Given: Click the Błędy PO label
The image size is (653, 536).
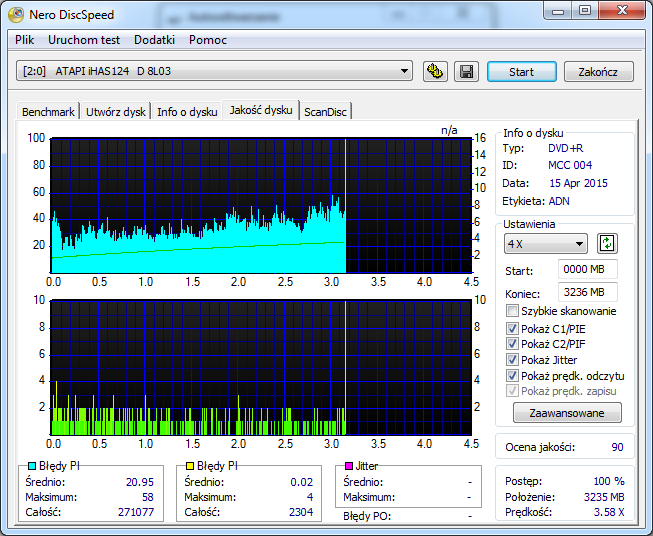Looking at the screenshot, I should pos(367,516).
